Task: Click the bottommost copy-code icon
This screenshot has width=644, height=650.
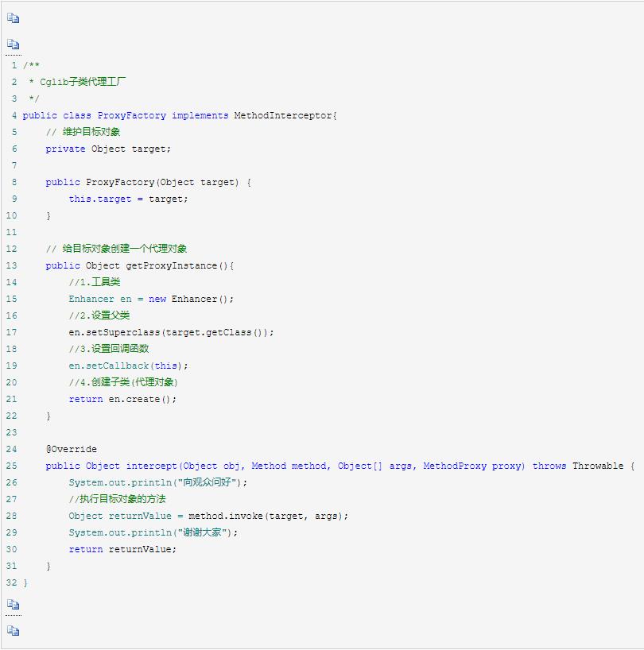Action: (14, 631)
